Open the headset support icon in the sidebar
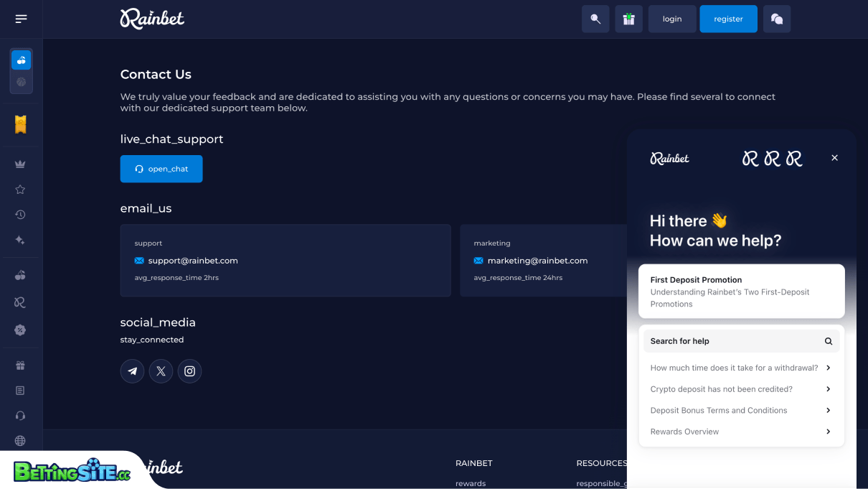The width and height of the screenshot is (868, 489). pos(20,416)
